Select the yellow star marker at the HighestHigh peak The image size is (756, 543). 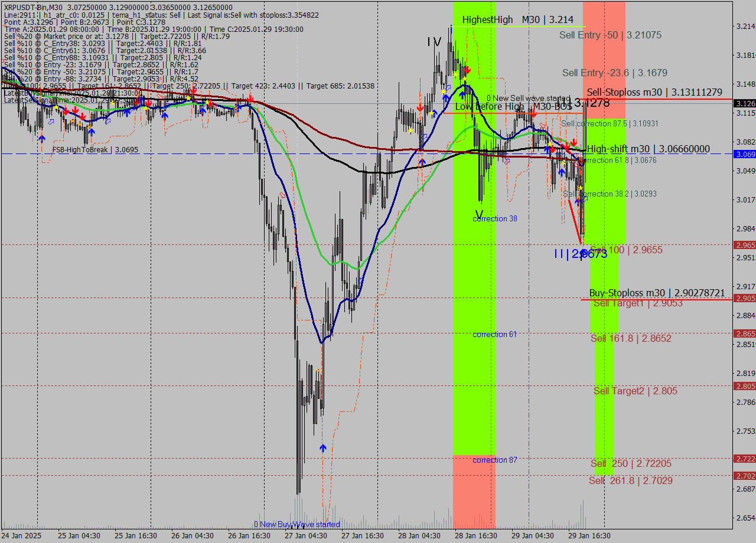tap(455, 74)
